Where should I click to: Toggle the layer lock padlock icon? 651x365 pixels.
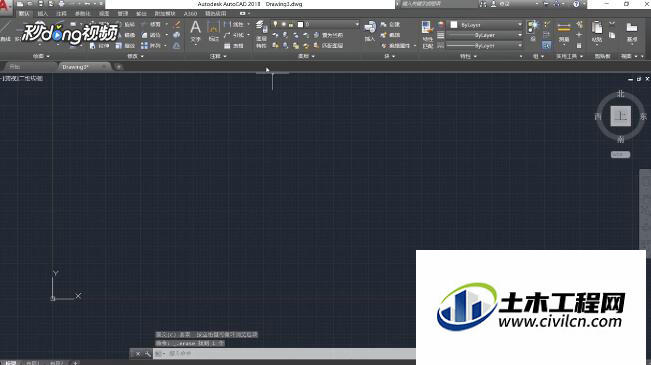click(x=291, y=24)
